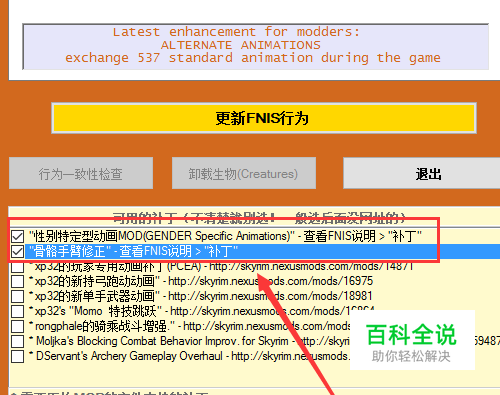500x395 pixels.
Task: Select the rongphale的骑乘战斗增强 row text
Action: pyautogui.click(x=189, y=326)
